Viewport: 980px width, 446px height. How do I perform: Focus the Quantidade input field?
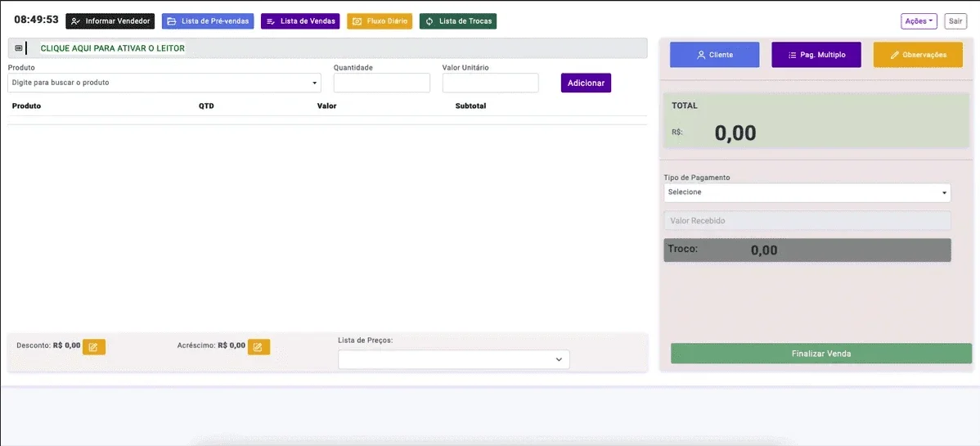[382, 83]
